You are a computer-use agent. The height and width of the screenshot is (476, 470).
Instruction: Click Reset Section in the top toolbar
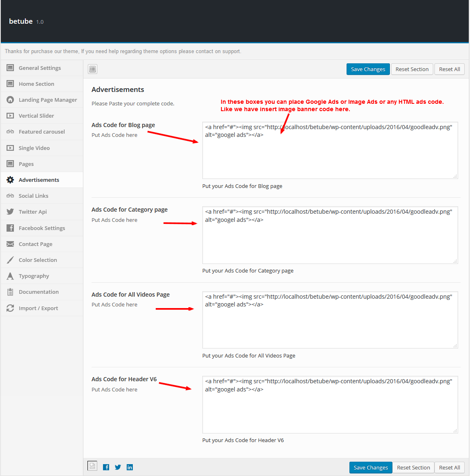point(412,69)
